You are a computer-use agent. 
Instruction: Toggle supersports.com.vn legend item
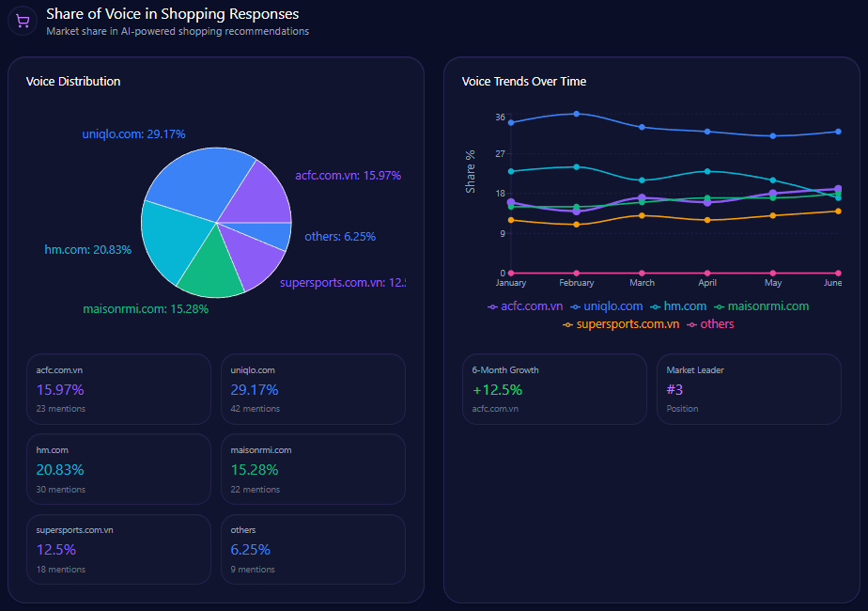tap(621, 324)
